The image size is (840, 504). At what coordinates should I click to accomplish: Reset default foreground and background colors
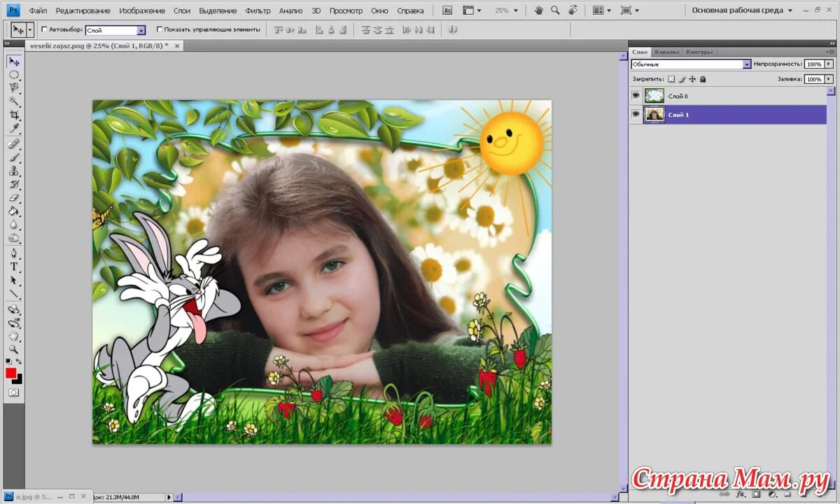click(8, 361)
